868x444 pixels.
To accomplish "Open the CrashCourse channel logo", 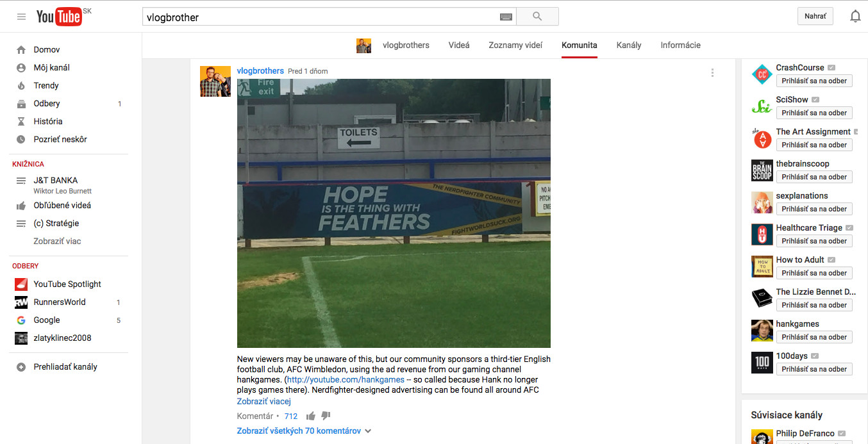I will pos(762,75).
